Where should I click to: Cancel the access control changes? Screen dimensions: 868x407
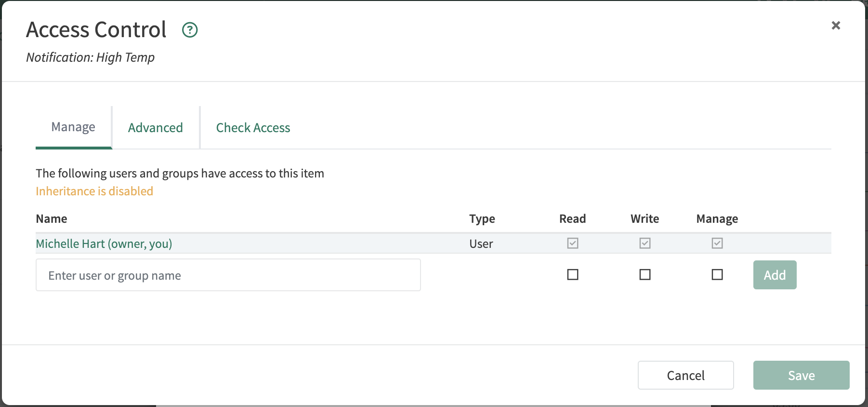[685, 375]
